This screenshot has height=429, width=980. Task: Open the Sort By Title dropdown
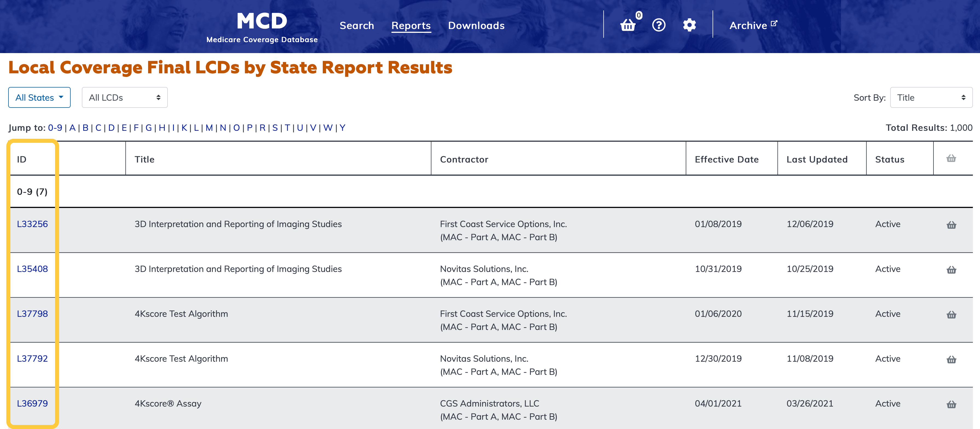[x=930, y=98]
